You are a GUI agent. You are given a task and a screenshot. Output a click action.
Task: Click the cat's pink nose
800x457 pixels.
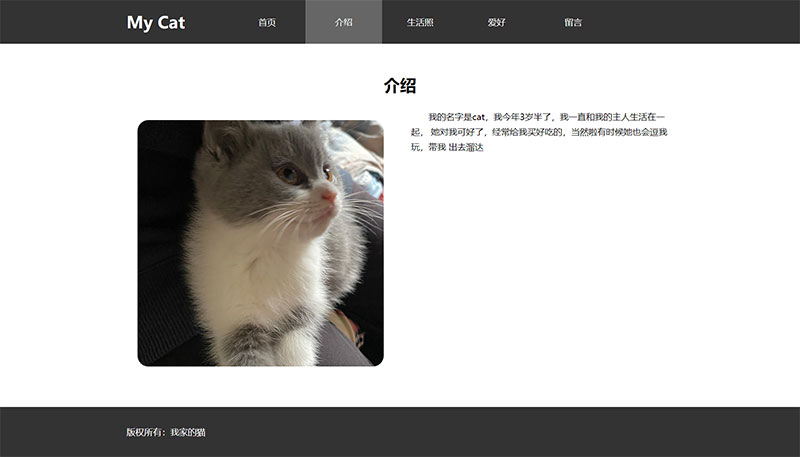click(x=329, y=196)
